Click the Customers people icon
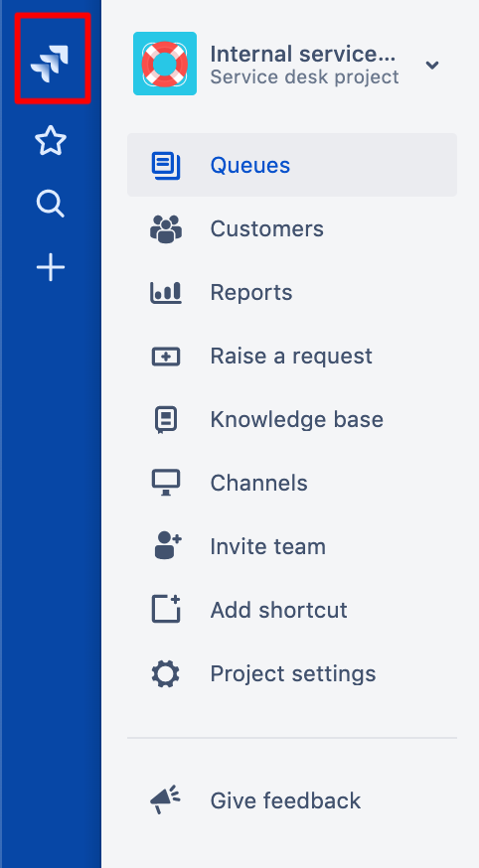 [166, 228]
